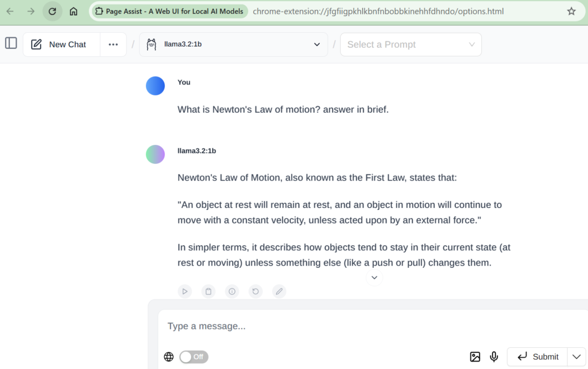Show generation info for the response
The image size is (588, 369).
pyautogui.click(x=232, y=291)
